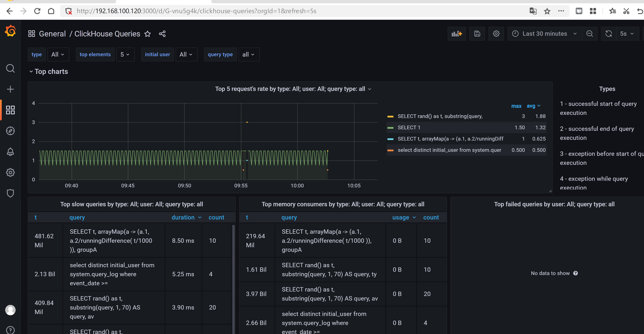
Task: Click the Create plus icon in sidebar
Action: pos(10,89)
